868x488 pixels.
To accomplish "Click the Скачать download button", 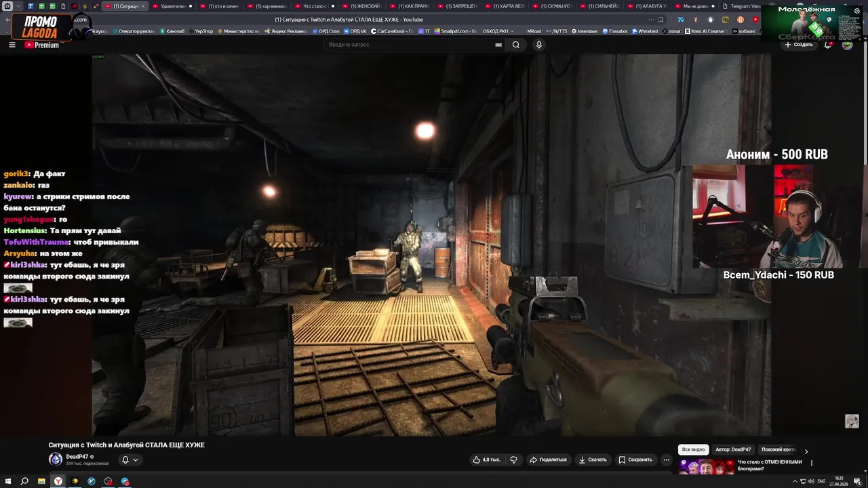I will click(593, 460).
